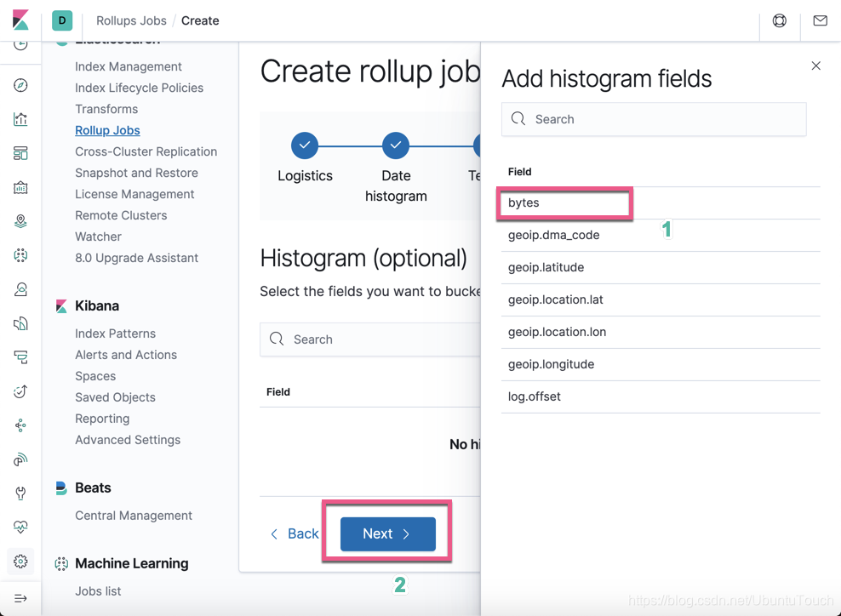Open Metrics icon in sidebar
The image size is (841, 616).
[20, 289]
